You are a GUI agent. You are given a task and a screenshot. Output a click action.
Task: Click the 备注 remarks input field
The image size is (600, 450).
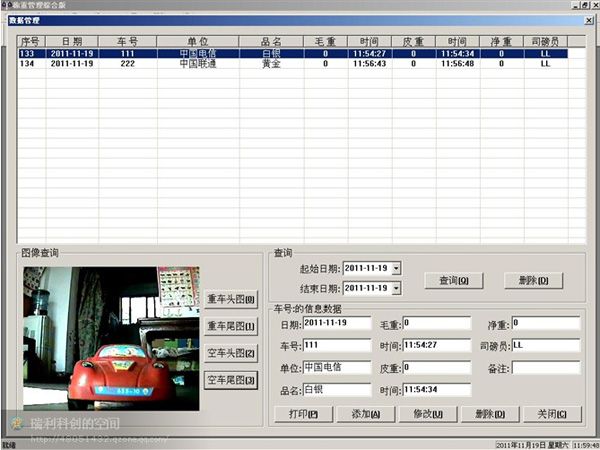546,369
